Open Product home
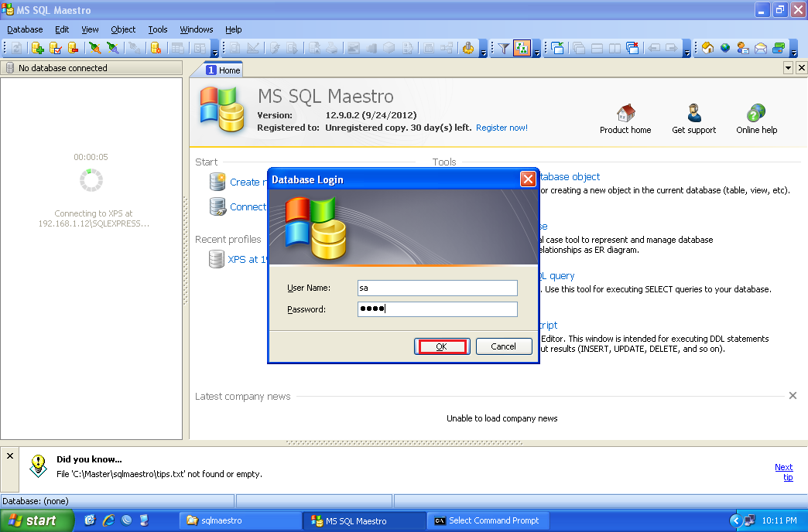This screenshot has height=532, width=808. click(x=625, y=119)
